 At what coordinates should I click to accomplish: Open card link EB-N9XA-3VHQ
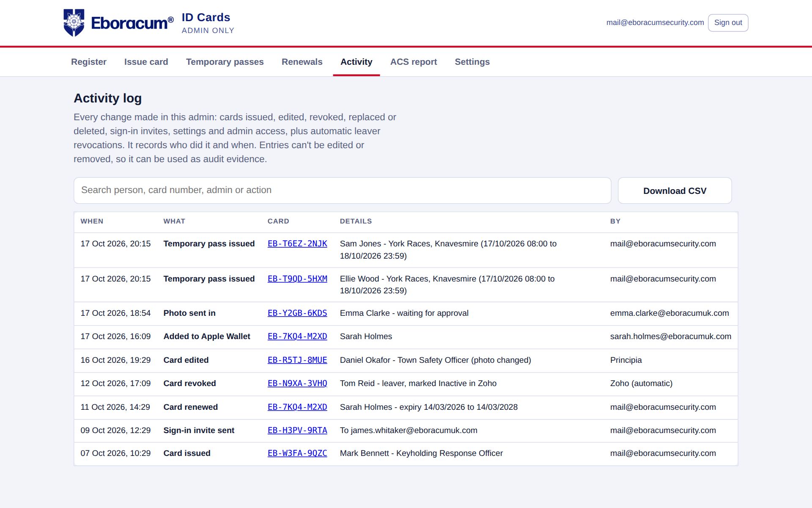click(x=297, y=384)
